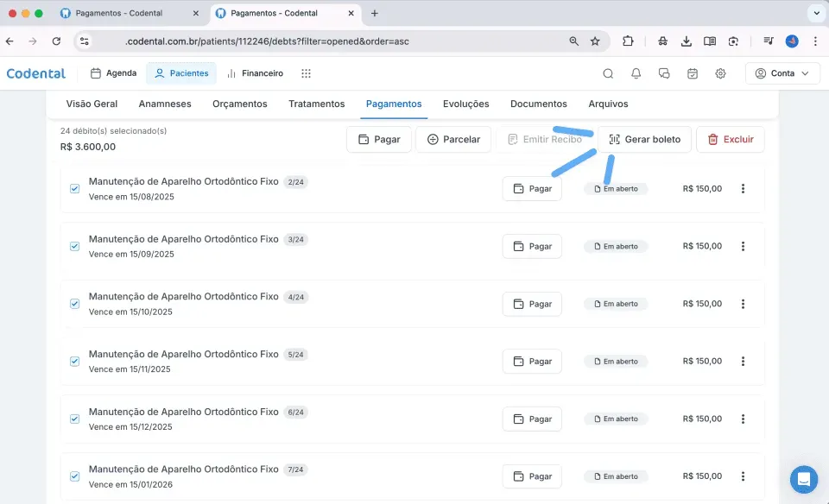829x504 pixels.
Task: Open the apps grid menu
Action: (306, 73)
